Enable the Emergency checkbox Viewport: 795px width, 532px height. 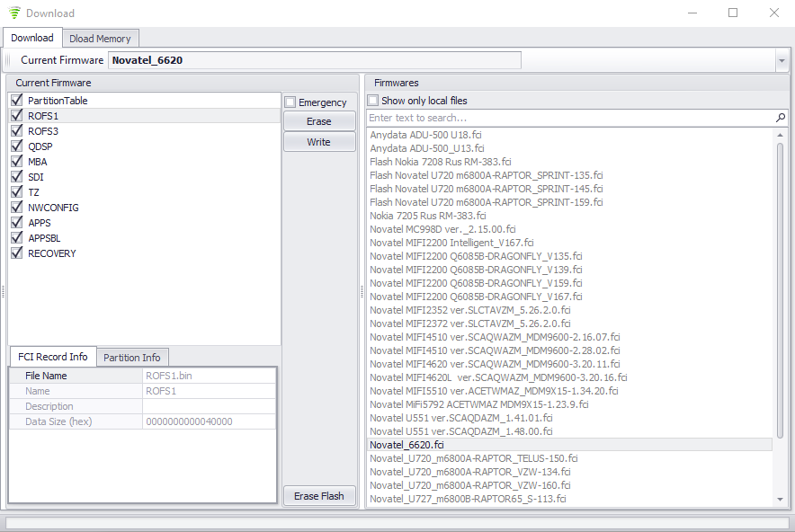(290, 102)
